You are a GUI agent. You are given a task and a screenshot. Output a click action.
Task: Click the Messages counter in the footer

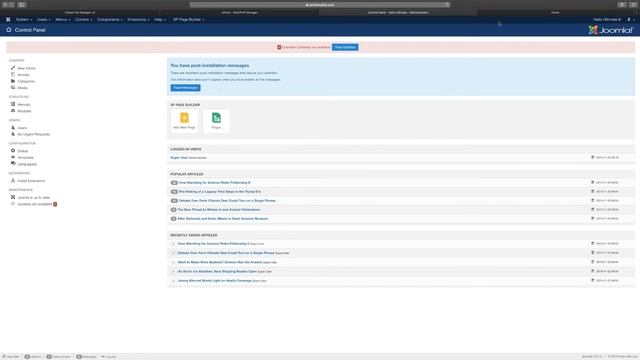click(87, 357)
